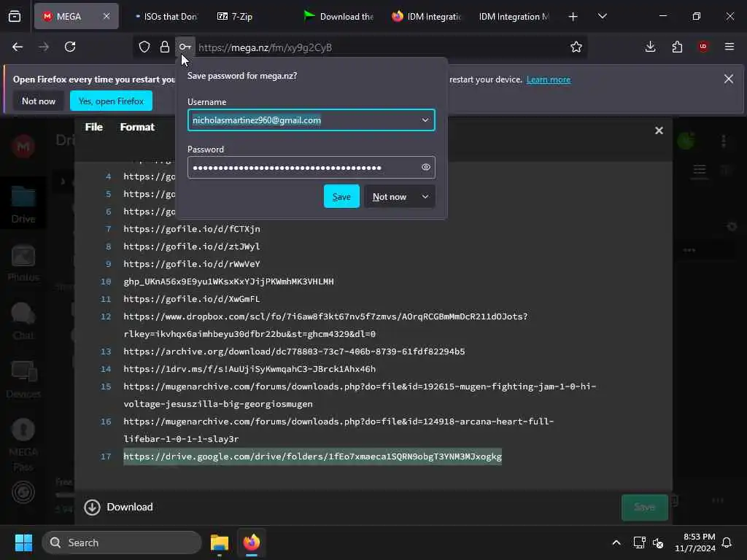This screenshot has height=560, width=747.
Task: Click line 14 1drv.ms URL text
Action: click(249, 369)
